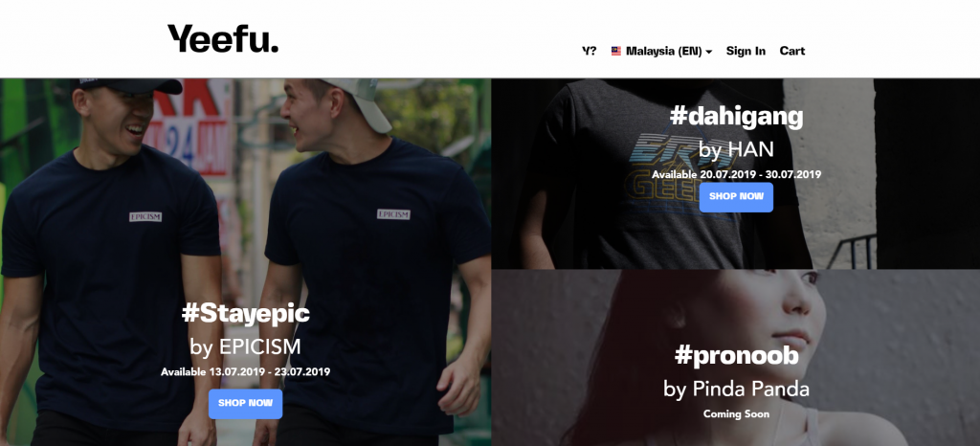This screenshot has height=446, width=980.
Task: Click the Coming Soon label
Action: (736, 414)
